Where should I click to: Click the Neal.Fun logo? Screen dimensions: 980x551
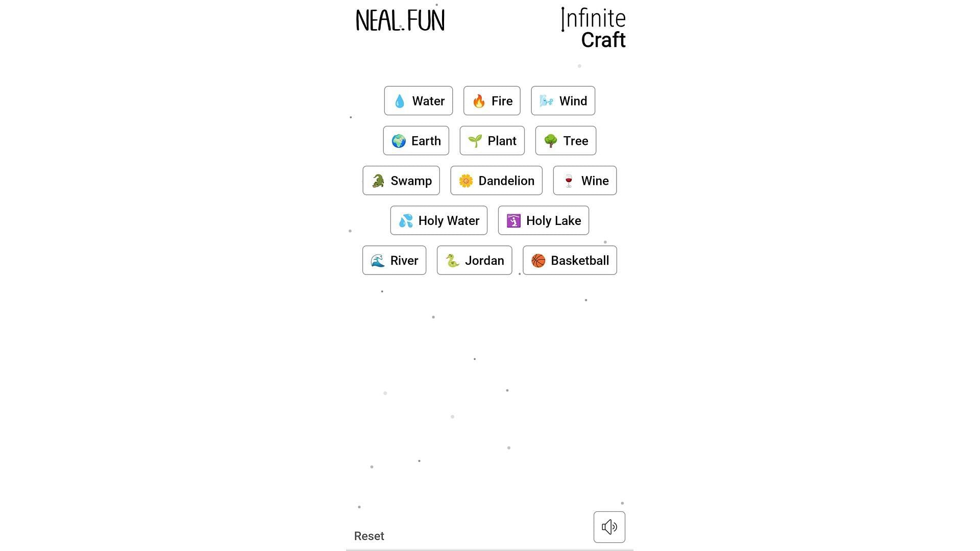[x=400, y=19]
